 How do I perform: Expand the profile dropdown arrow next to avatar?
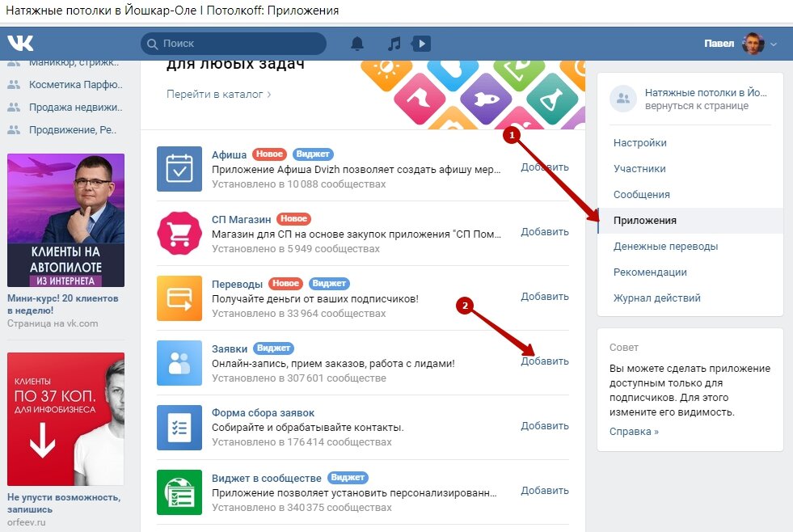coord(774,44)
